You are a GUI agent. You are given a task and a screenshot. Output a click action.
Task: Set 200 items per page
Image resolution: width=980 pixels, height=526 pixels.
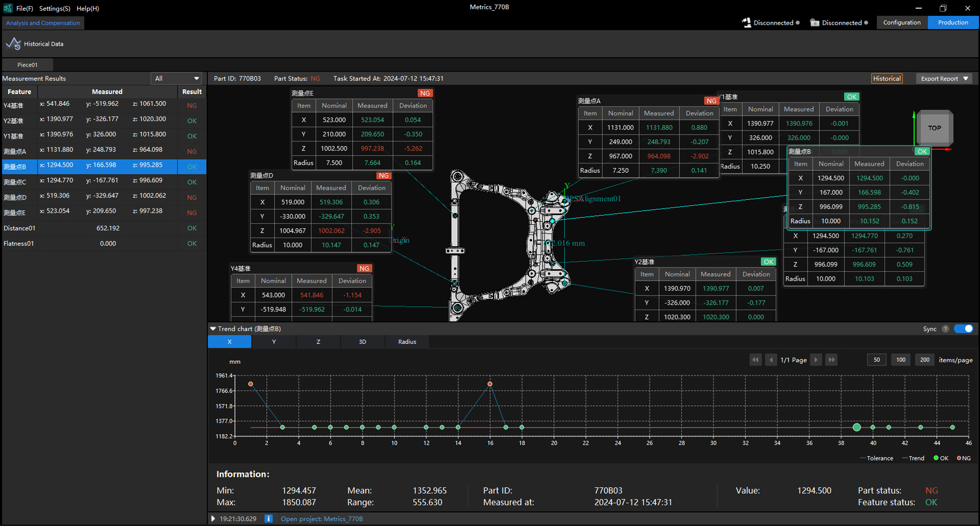924,360
